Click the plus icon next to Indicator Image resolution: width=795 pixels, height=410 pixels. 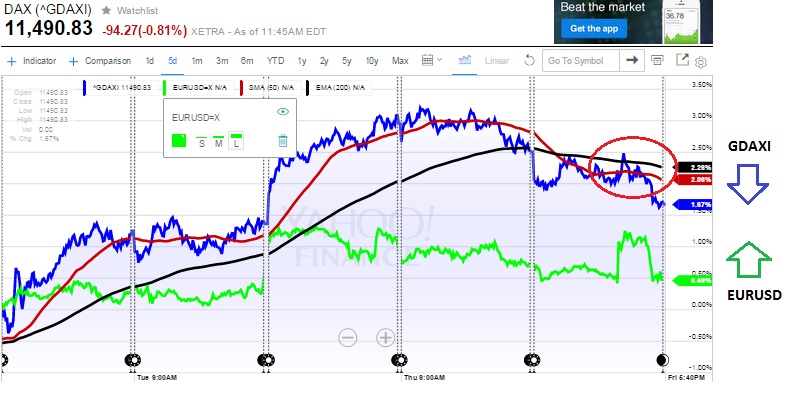click(12, 61)
